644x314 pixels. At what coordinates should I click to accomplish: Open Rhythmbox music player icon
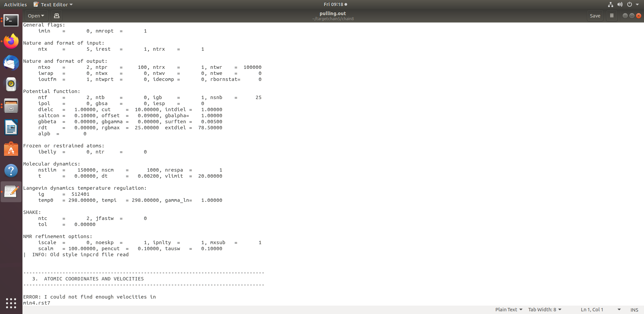click(x=11, y=84)
